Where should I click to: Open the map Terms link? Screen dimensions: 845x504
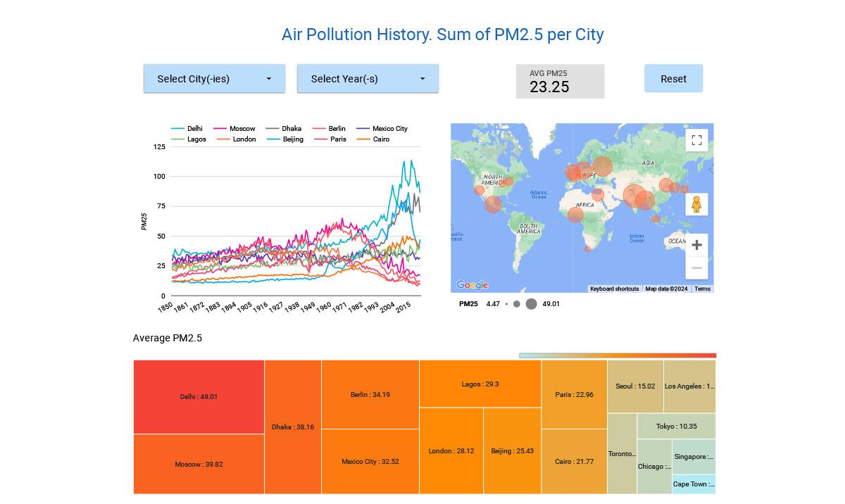pyautogui.click(x=702, y=289)
